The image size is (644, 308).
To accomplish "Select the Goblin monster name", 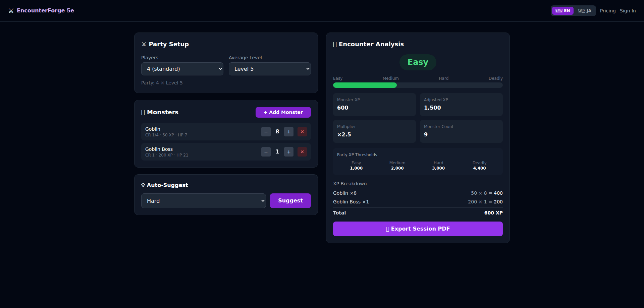I will point(153,129).
